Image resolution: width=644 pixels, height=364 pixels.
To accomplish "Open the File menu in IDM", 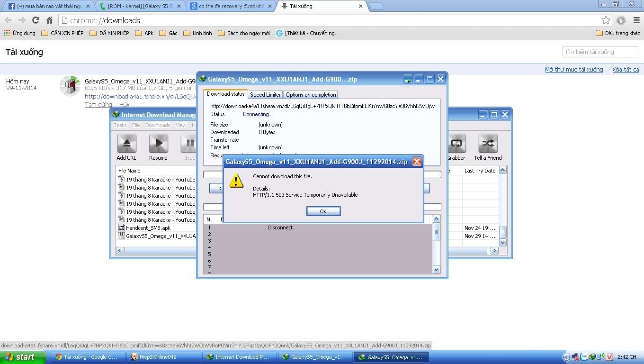I will pyautogui.click(x=136, y=125).
